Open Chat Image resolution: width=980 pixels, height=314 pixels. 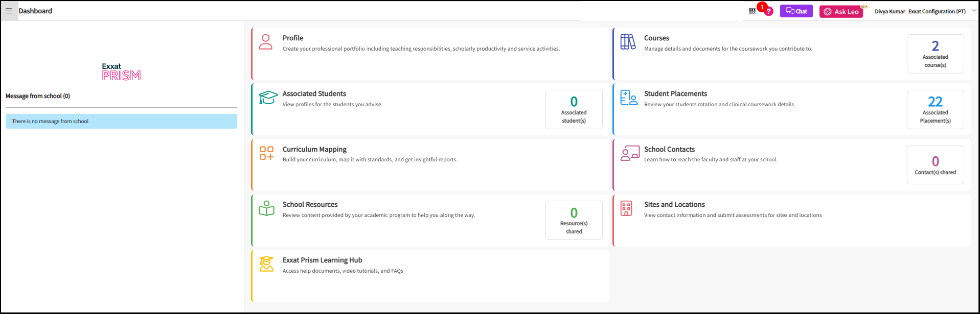tap(796, 10)
